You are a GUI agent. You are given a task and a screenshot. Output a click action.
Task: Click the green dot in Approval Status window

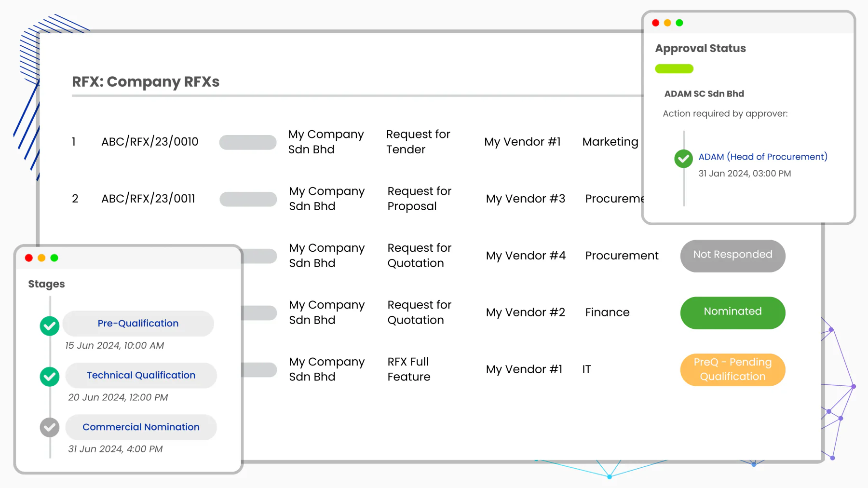(x=679, y=23)
